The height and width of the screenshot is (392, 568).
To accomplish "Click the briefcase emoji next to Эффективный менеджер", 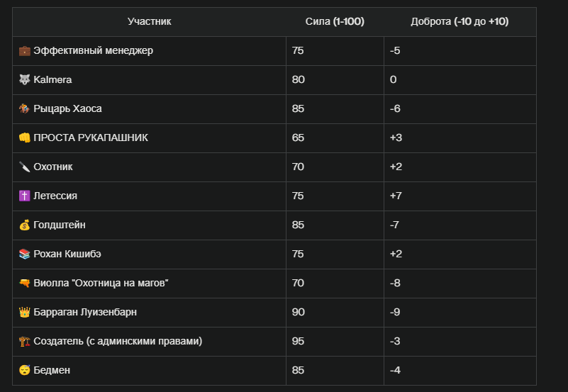I will (x=25, y=50).
